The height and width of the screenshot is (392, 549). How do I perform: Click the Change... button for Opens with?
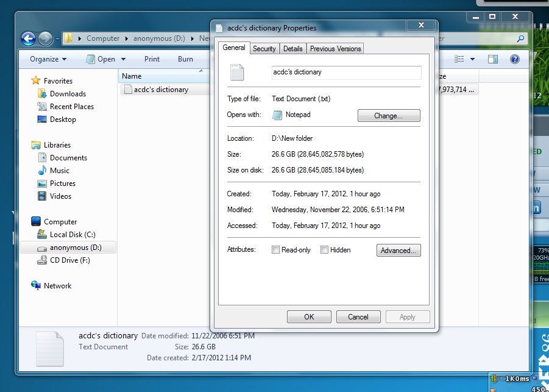[389, 115]
